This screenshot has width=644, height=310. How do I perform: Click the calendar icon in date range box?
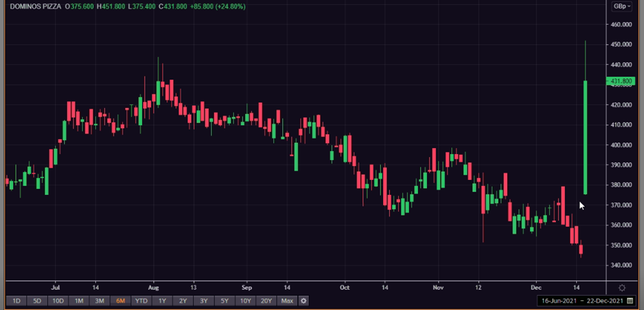click(630, 301)
